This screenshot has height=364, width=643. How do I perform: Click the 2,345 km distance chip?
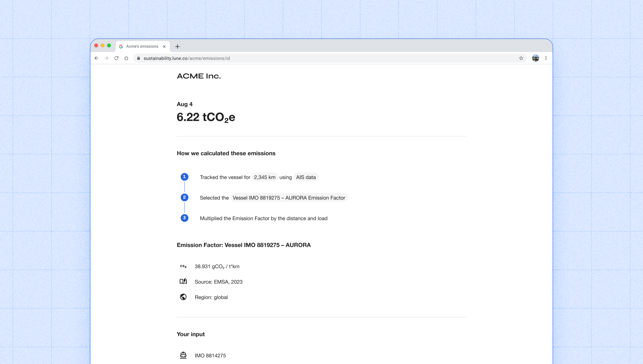coord(264,177)
